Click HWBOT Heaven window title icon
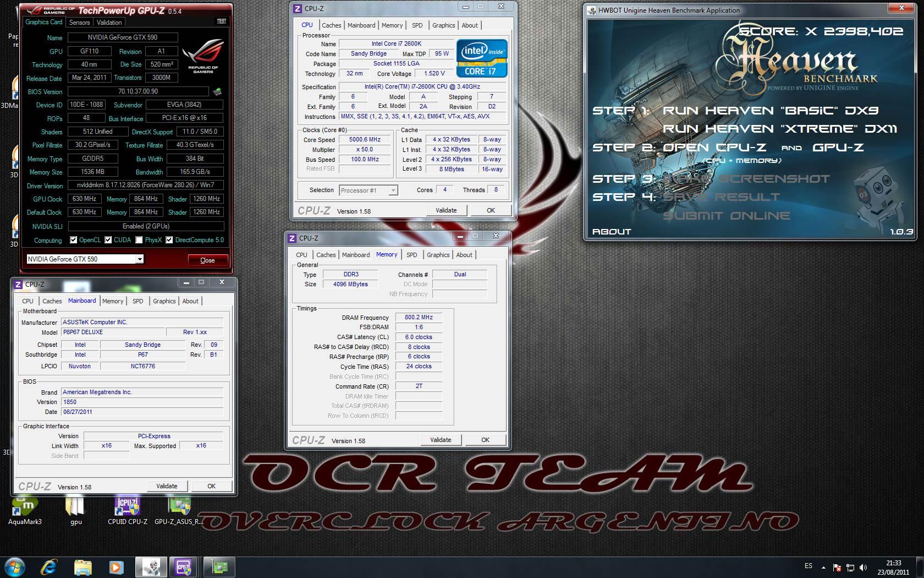The height and width of the screenshot is (578, 924). [592, 10]
